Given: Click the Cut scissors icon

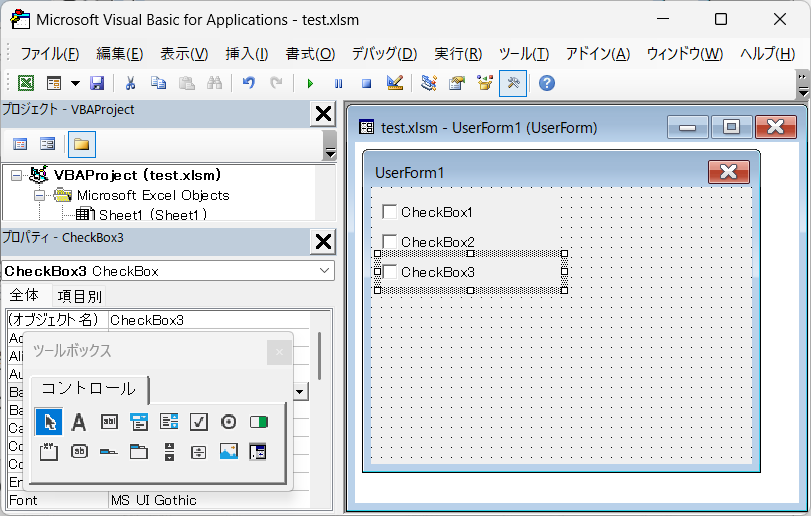Looking at the screenshot, I should [x=130, y=83].
